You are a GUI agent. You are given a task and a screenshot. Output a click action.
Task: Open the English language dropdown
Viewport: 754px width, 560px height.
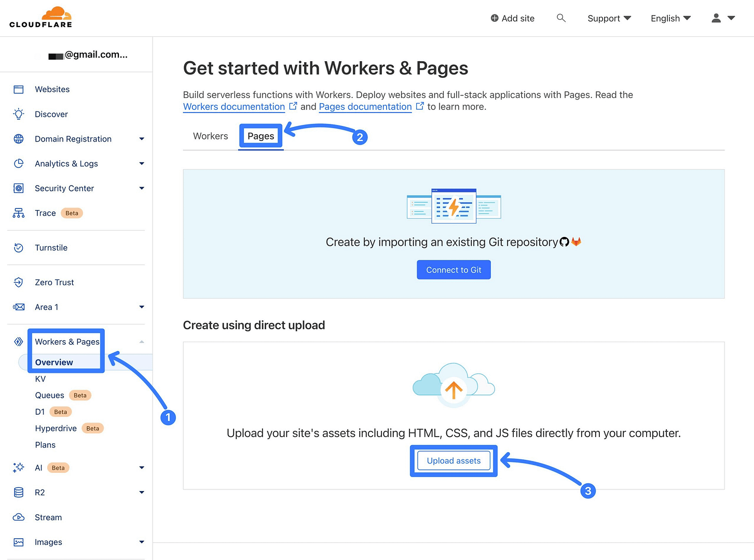[x=670, y=18]
